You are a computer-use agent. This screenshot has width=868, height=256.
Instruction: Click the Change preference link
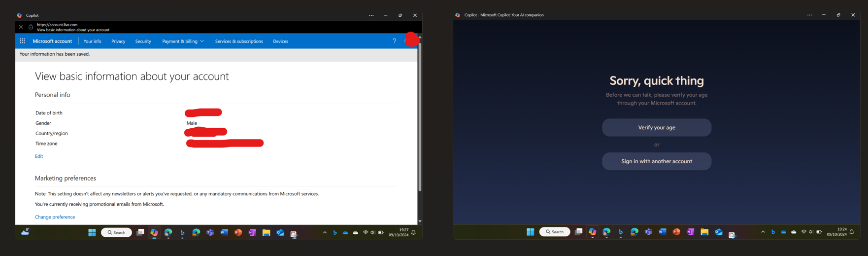point(55,217)
